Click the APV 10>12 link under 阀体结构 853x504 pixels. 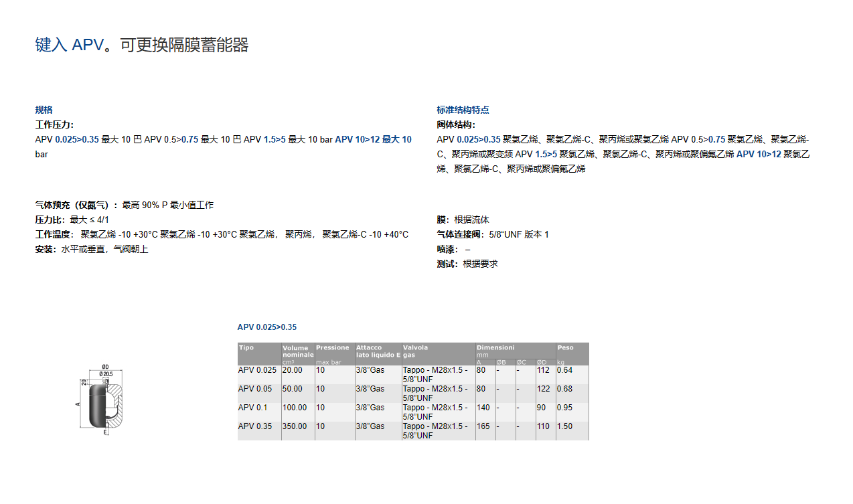point(759,154)
